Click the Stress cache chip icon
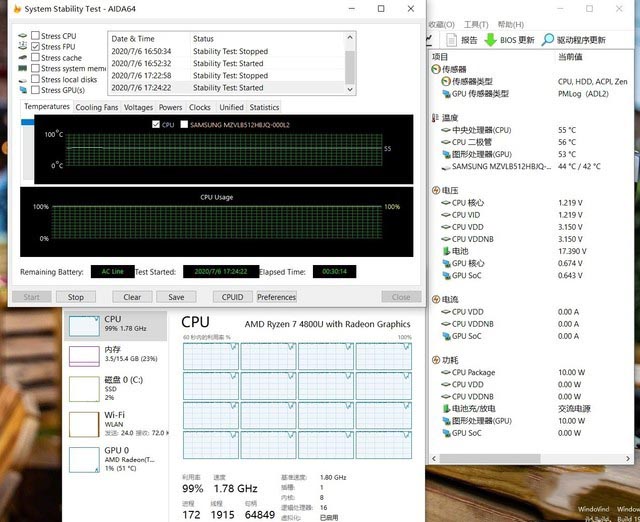Screen dimensions: 640x522 [x=23, y=58]
